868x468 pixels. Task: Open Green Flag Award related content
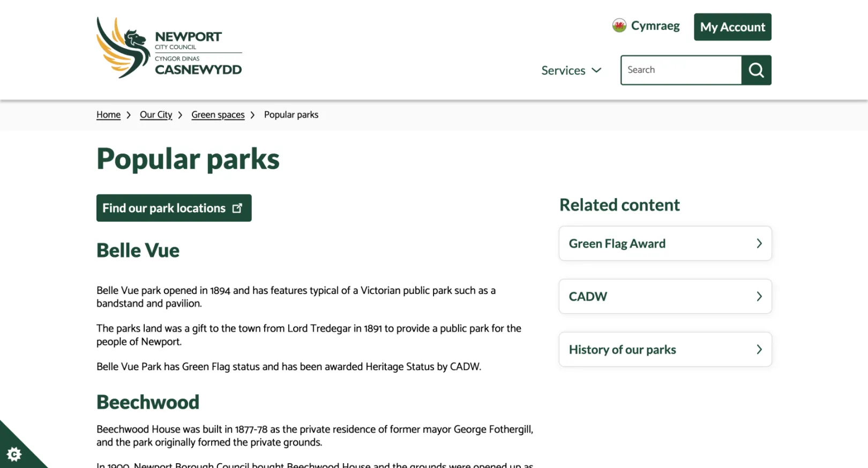617,244
